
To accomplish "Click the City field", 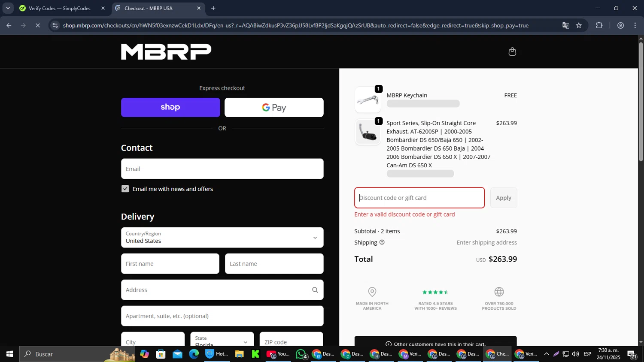I will [153, 339].
